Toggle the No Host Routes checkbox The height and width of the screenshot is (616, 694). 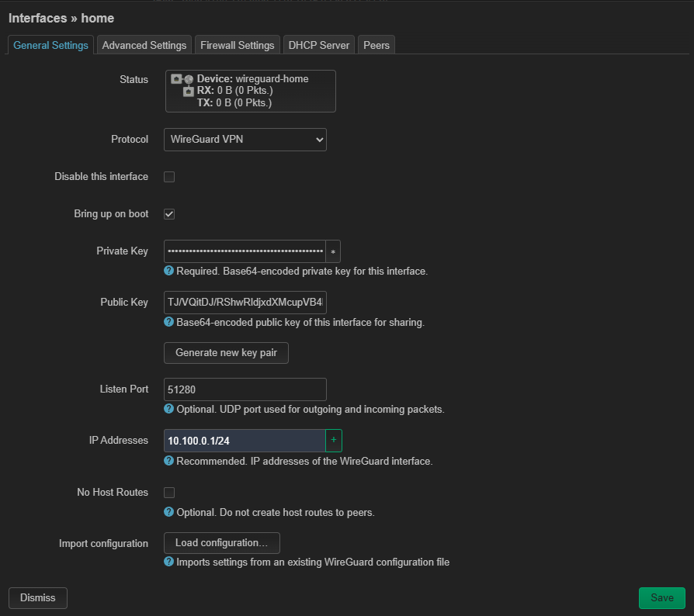coord(169,493)
